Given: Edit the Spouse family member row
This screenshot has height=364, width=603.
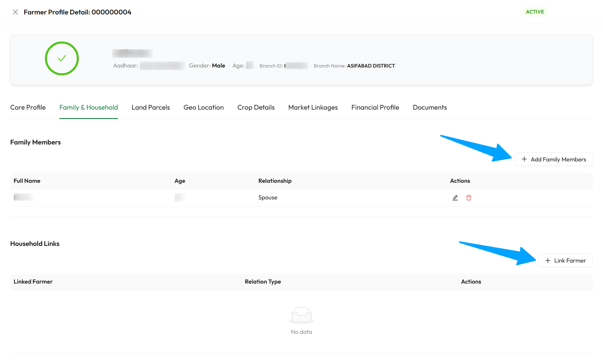Looking at the screenshot, I should point(455,198).
